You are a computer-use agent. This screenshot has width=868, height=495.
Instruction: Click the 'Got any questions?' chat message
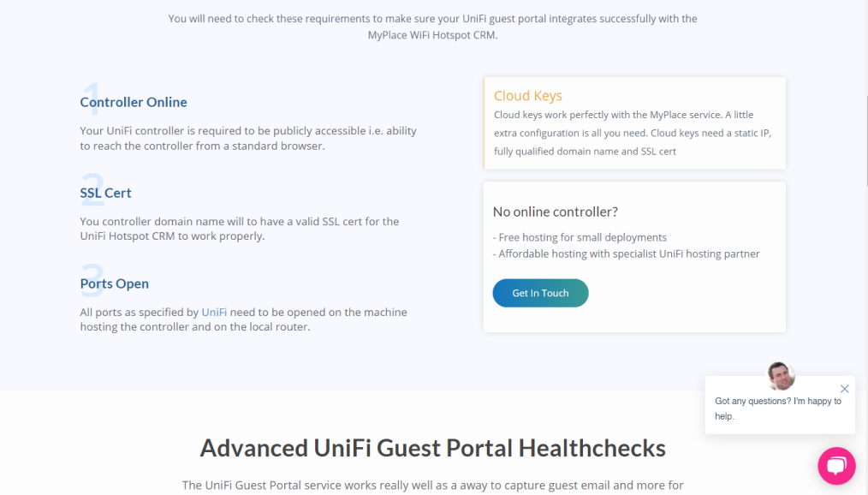pyautogui.click(x=778, y=409)
